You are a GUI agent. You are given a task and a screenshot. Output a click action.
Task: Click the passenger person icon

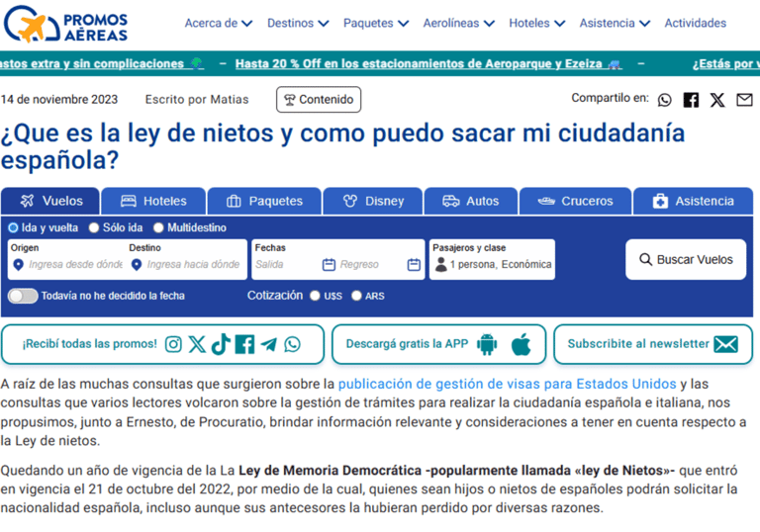(441, 265)
